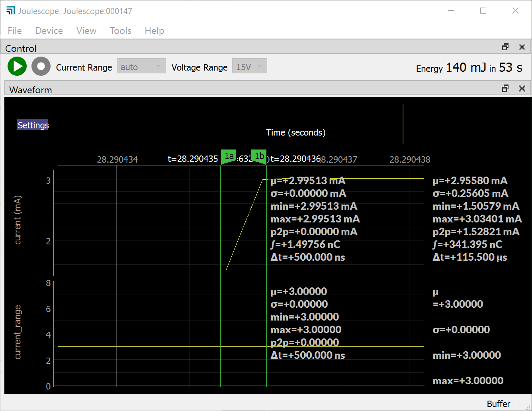Close the Control panel with its X icon
This screenshot has height=411, width=532.
pos(522,47)
